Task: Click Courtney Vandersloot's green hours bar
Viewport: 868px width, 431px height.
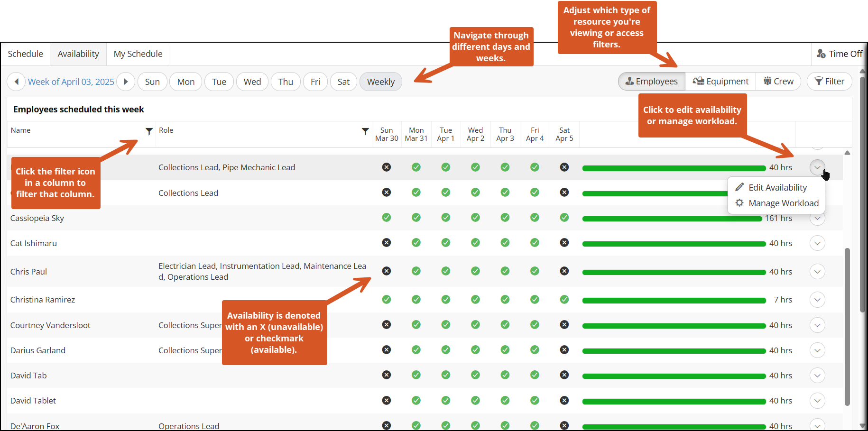Action: click(674, 326)
